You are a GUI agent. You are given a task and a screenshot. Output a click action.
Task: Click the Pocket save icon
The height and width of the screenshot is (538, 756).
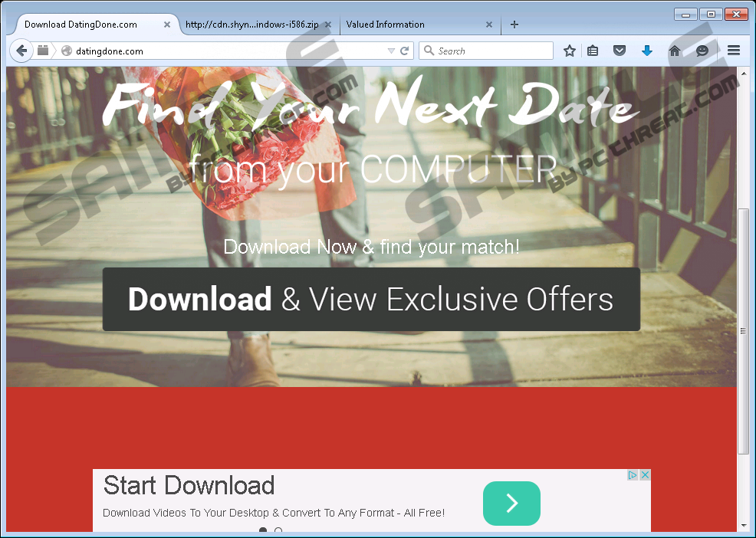620,51
